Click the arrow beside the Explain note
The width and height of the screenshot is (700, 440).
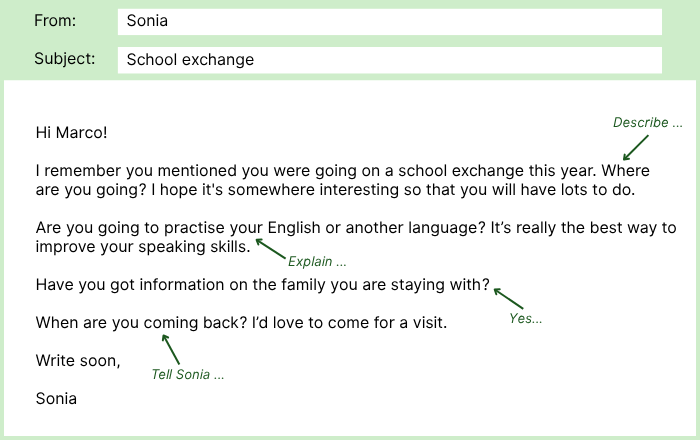pyautogui.click(x=270, y=247)
